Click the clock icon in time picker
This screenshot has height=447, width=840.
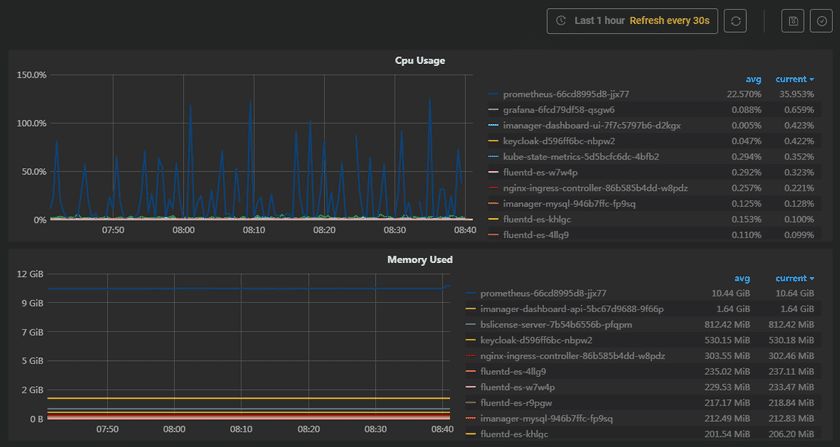point(561,21)
